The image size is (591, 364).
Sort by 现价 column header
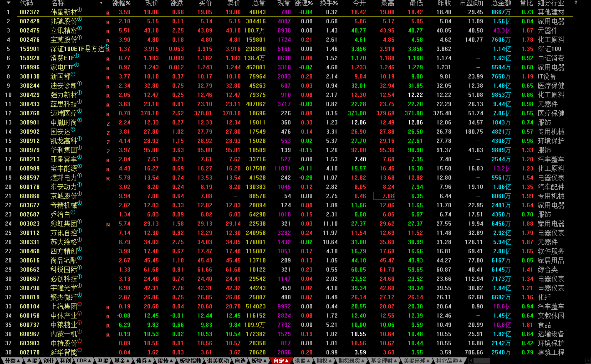(152, 3)
